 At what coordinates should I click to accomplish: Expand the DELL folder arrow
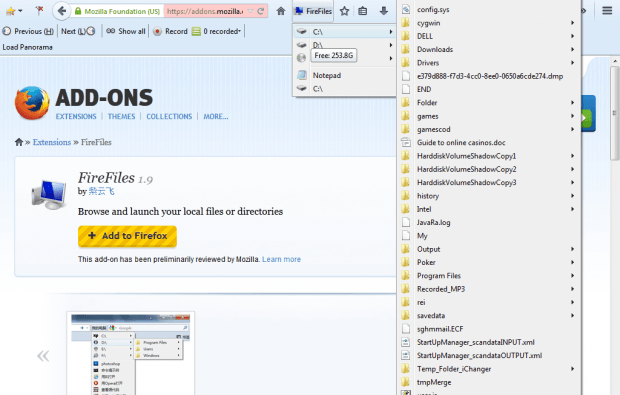pyautogui.click(x=572, y=36)
